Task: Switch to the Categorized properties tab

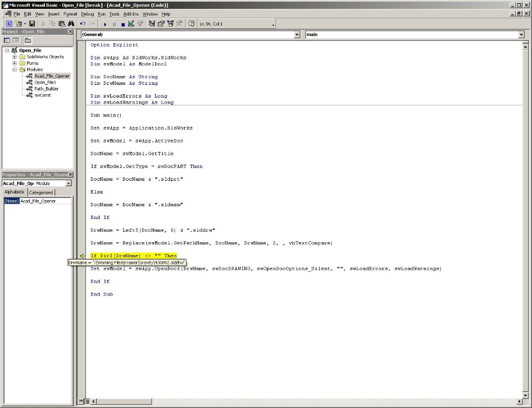Action: [x=40, y=192]
